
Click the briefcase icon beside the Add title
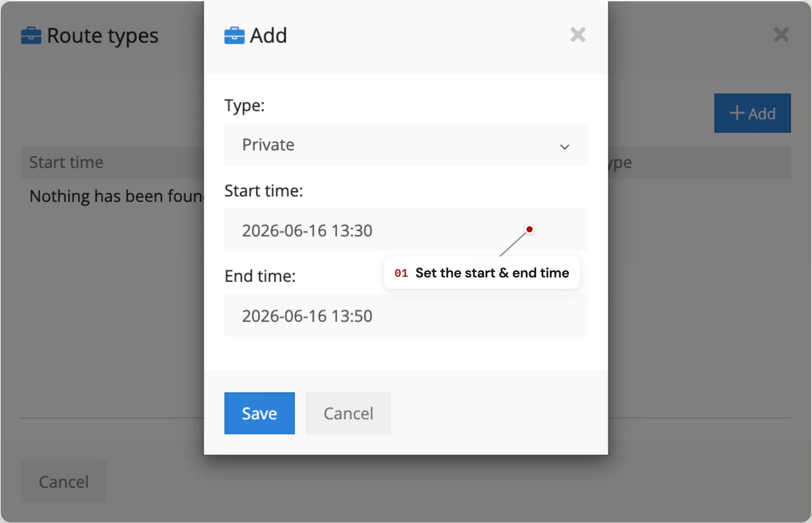click(x=234, y=35)
